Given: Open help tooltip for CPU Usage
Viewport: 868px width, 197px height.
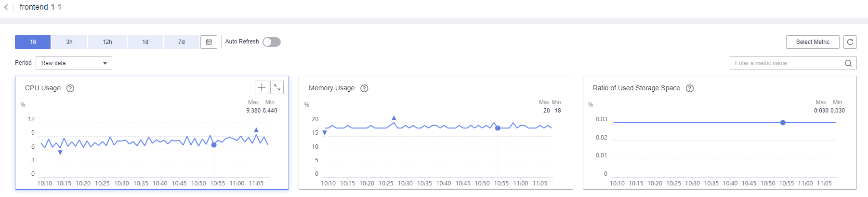Looking at the screenshot, I should point(70,88).
